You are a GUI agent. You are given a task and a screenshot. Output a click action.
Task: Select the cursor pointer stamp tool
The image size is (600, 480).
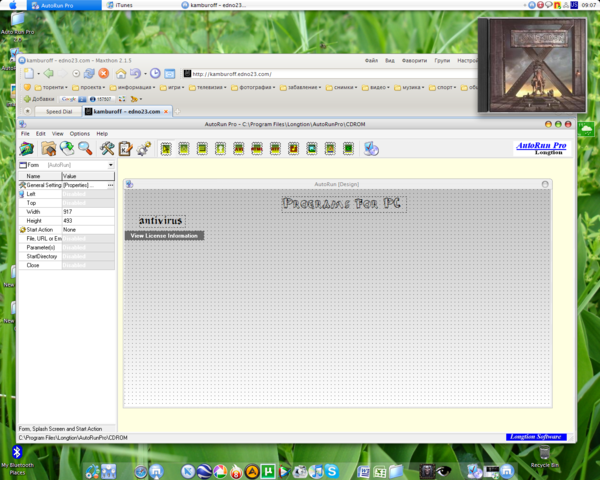point(166,149)
